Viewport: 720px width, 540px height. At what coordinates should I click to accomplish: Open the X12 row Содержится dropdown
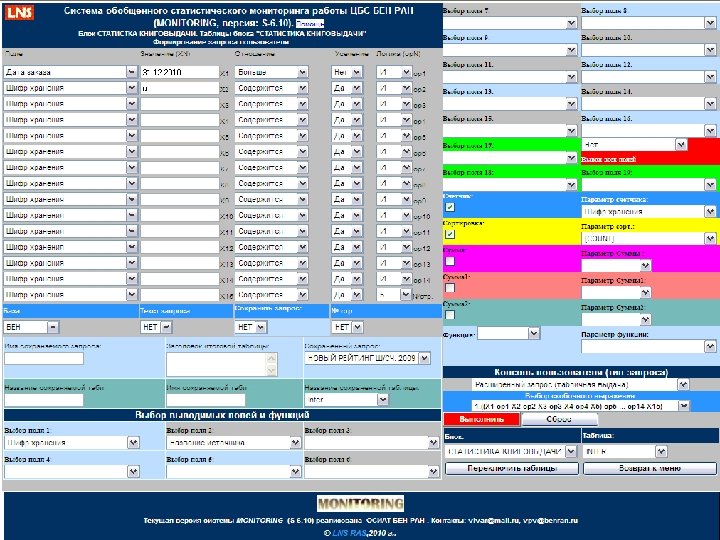click(271, 247)
